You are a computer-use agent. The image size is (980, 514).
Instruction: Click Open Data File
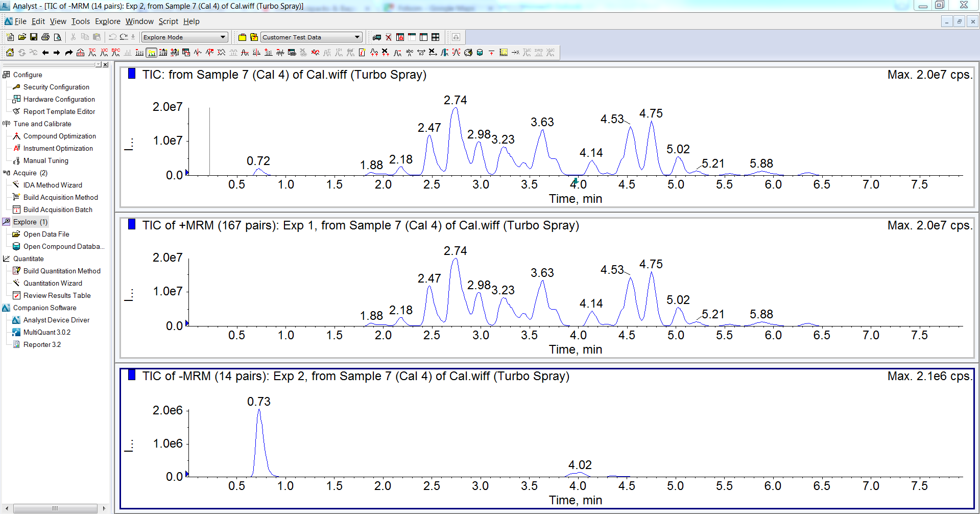coord(46,234)
